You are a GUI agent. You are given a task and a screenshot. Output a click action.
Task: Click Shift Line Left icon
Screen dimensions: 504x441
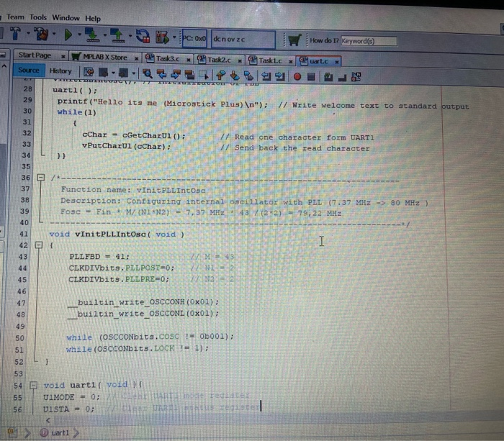point(266,76)
